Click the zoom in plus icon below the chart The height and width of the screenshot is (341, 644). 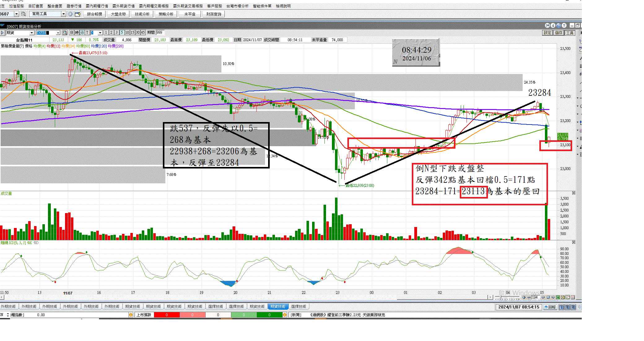(524, 297)
